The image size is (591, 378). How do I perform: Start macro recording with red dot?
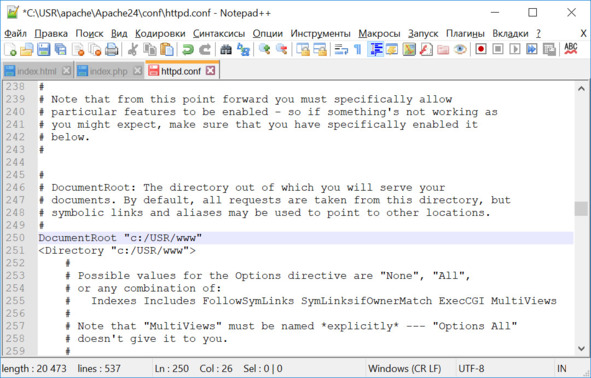481,49
